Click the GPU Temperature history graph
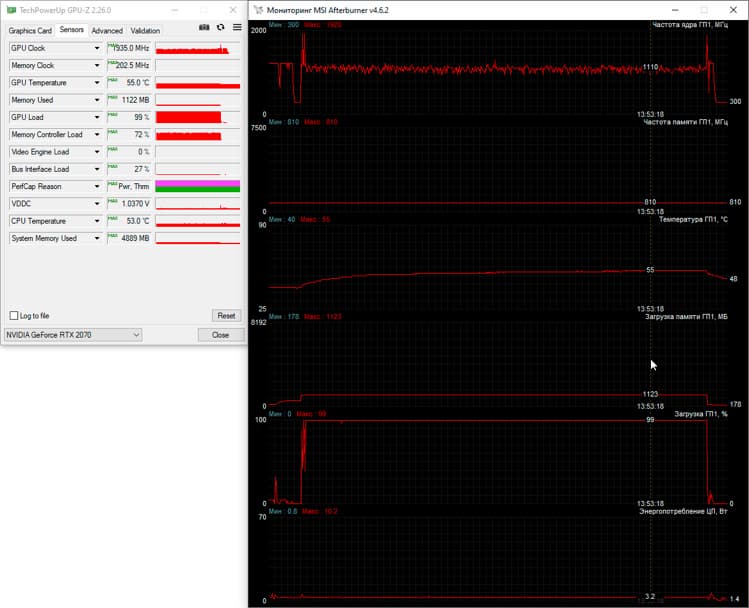 pos(198,83)
